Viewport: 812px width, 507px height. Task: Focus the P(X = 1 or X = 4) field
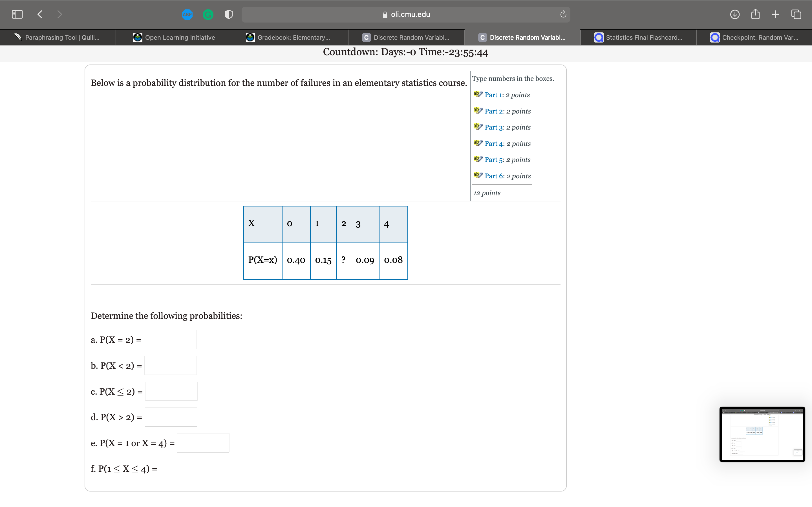(x=203, y=443)
